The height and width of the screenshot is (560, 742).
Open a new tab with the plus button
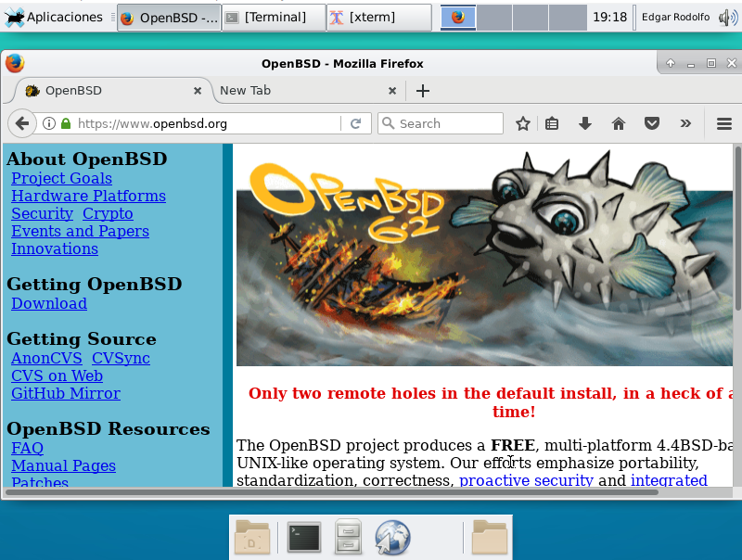click(422, 90)
